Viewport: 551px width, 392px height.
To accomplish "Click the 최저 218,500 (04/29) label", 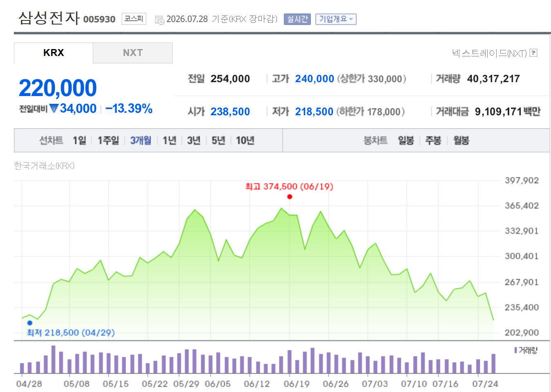I will [x=71, y=333].
